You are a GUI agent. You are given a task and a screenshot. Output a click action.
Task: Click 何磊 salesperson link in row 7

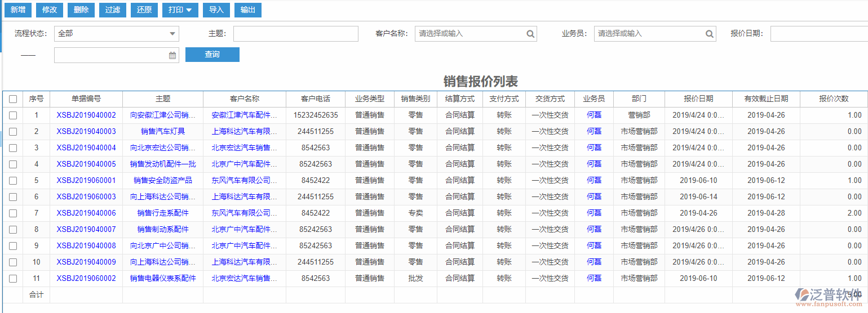pos(594,213)
